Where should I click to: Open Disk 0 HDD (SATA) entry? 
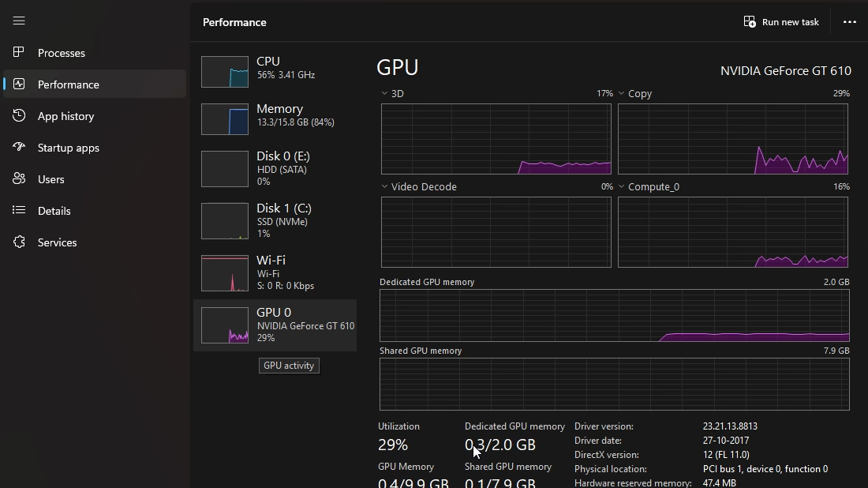point(275,168)
